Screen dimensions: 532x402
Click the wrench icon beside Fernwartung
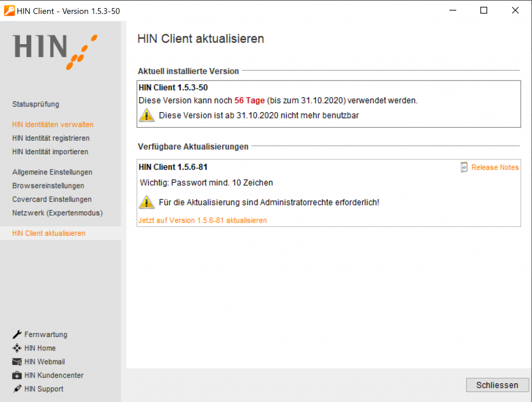[x=17, y=334]
